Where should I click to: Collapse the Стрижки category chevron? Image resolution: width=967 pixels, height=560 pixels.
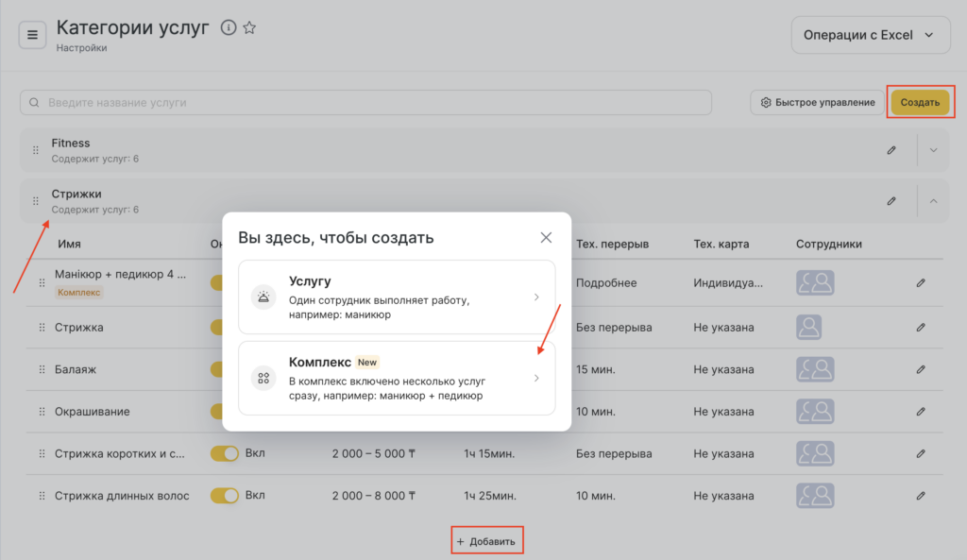click(x=934, y=200)
